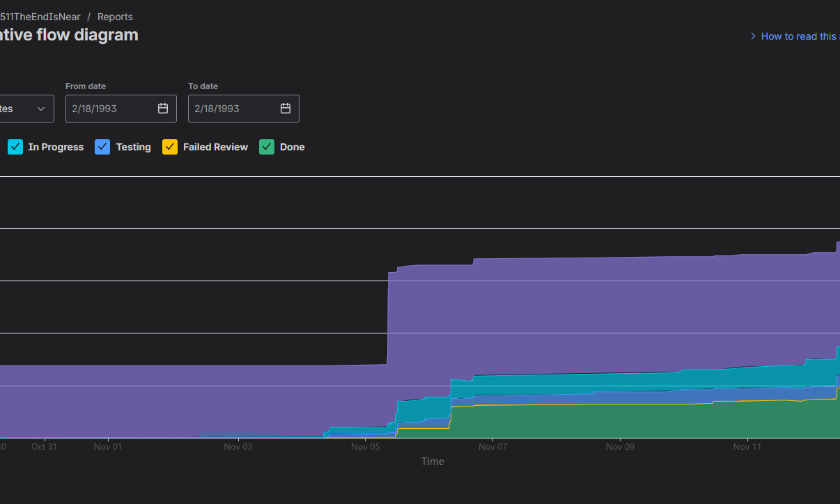Click the Testing legend label

coord(134,147)
